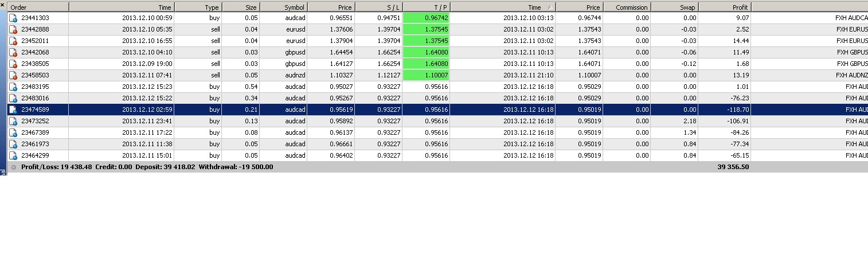Image resolution: width=868 pixels, height=258 pixels.
Task: Sort by the Type column header
Action: [x=198, y=7]
